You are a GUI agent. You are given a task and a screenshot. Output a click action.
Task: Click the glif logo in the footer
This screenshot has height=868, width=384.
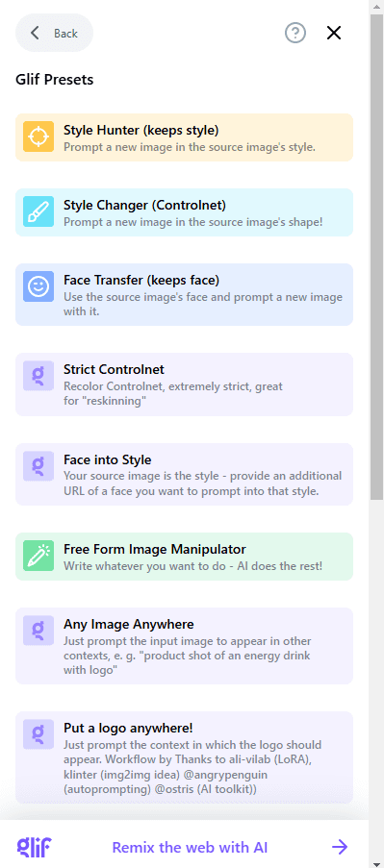[35, 847]
